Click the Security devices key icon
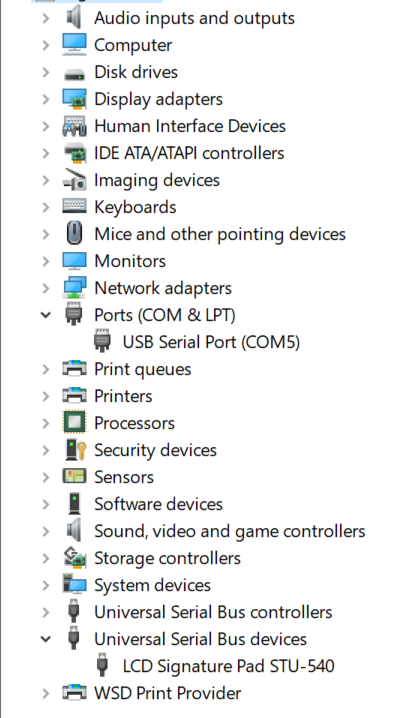394x718 pixels. pos(76,450)
